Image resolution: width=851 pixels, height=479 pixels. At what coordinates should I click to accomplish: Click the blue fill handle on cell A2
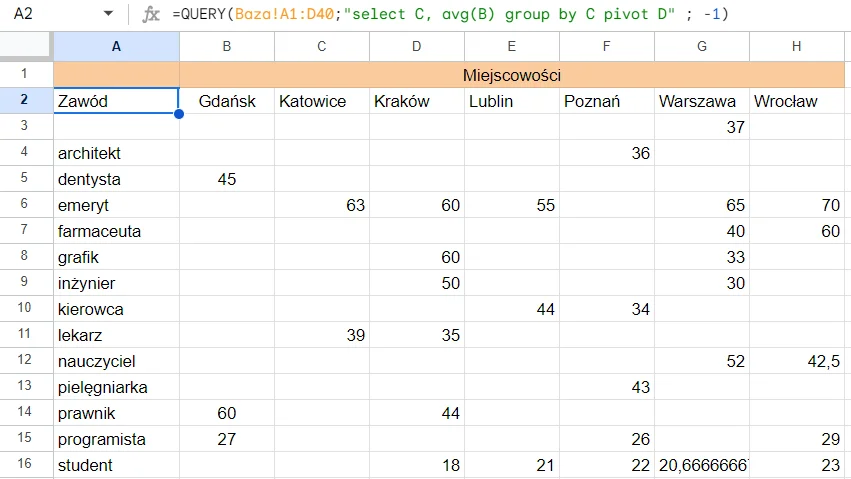tap(179, 113)
